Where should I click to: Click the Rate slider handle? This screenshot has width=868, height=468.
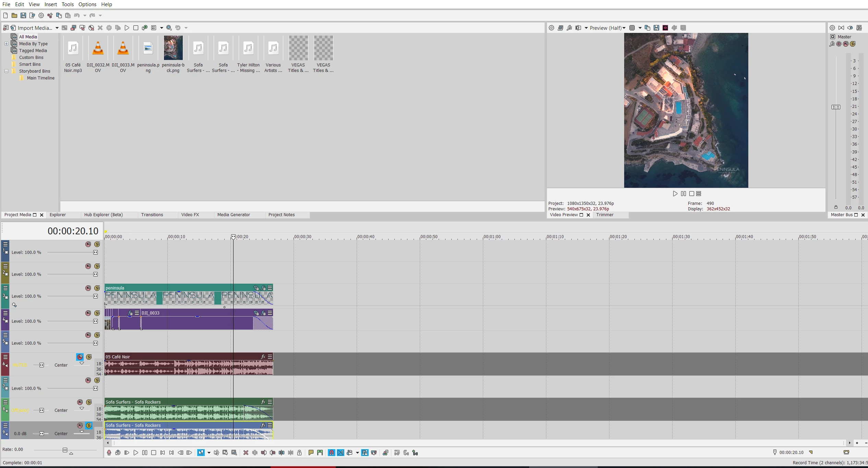click(x=65, y=450)
